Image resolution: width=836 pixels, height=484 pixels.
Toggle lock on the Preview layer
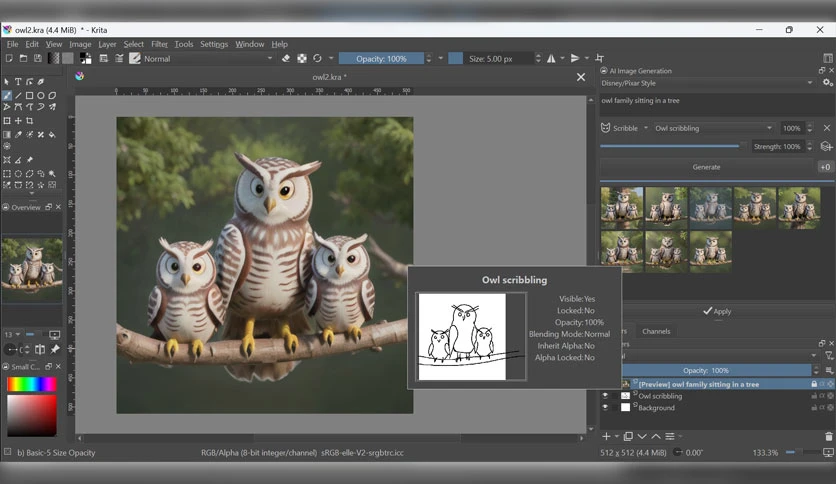[x=814, y=384]
